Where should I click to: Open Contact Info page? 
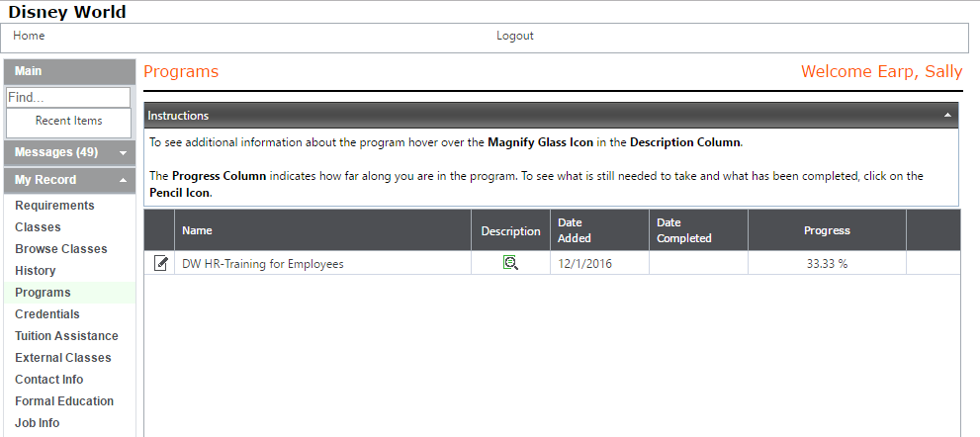point(48,380)
